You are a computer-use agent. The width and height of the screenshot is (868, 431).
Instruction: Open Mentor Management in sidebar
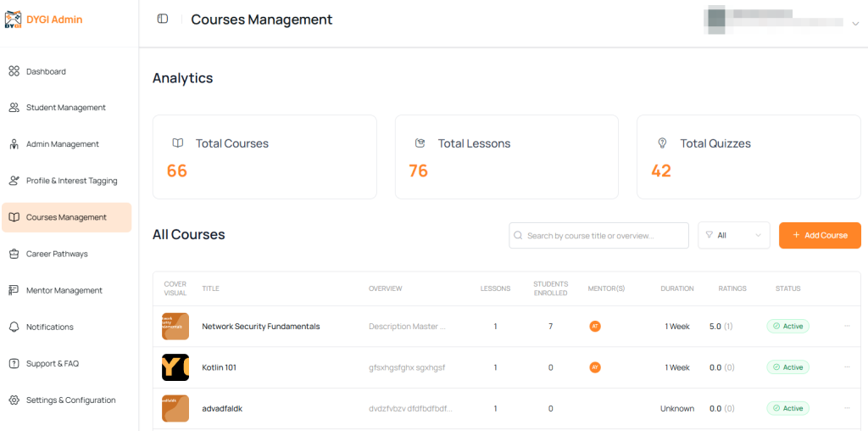pos(64,290)
